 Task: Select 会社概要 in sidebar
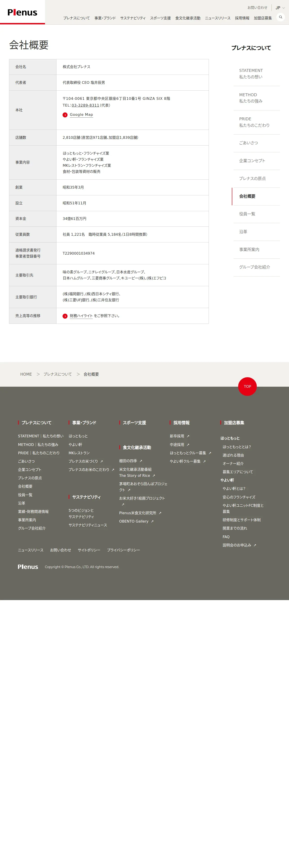256,196
